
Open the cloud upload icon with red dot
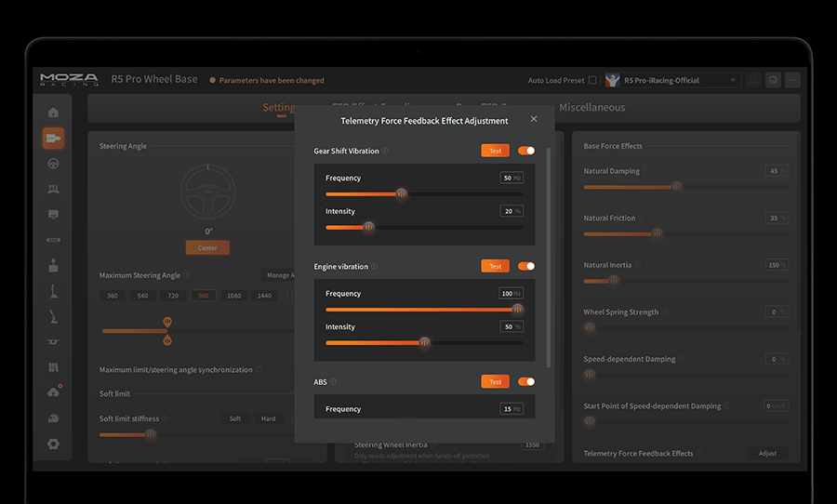click(x=53, y=392)
